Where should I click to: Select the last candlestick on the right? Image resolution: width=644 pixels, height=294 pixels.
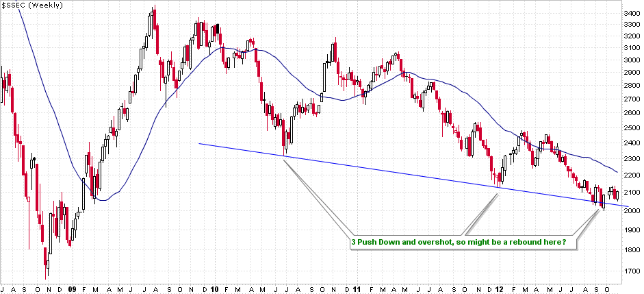[x=616, y=195]
